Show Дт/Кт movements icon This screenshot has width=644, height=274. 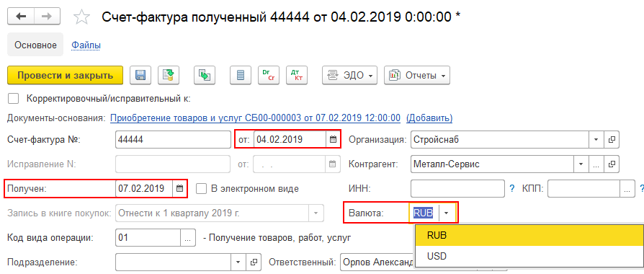[297, 75]
